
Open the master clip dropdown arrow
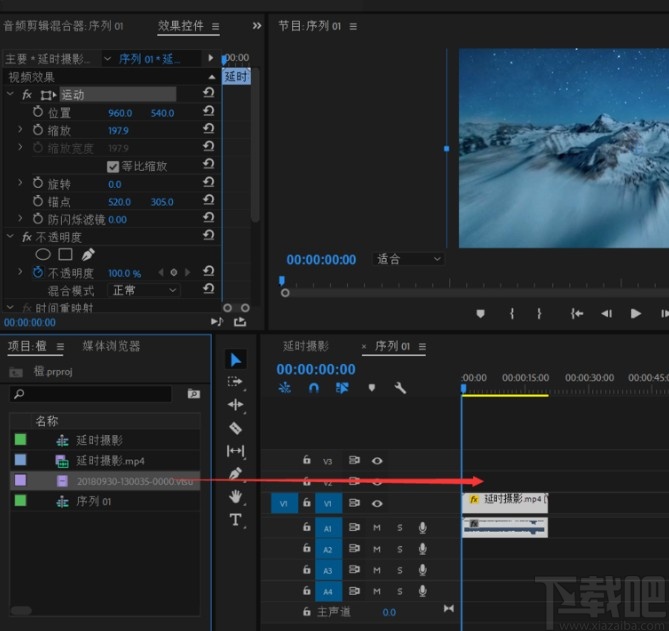pos(108,58)
